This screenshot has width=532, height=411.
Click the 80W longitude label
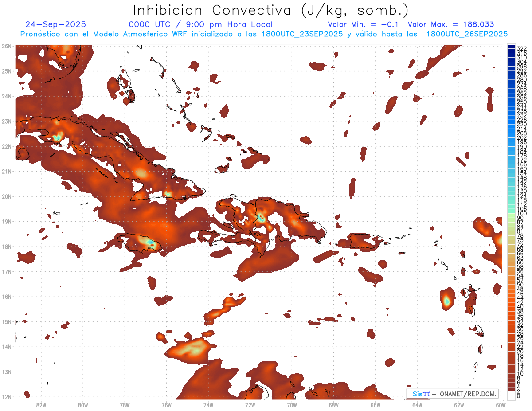[x=82, y=405]
